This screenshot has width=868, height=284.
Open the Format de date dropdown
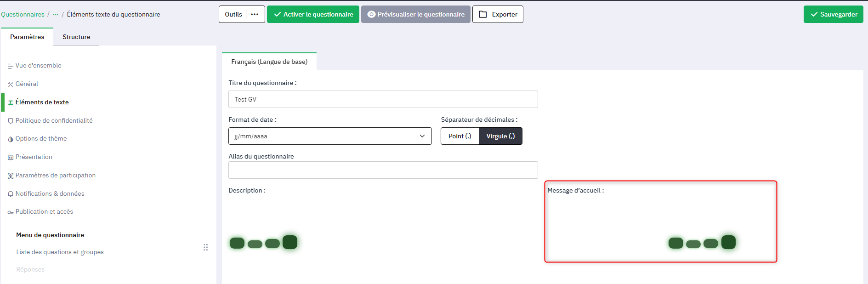(x=330, y=136)
